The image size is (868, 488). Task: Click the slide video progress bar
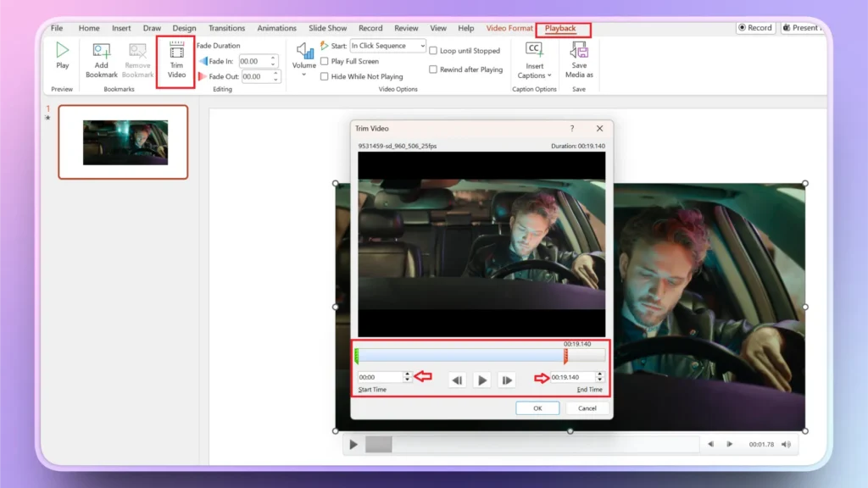(532, 444)
